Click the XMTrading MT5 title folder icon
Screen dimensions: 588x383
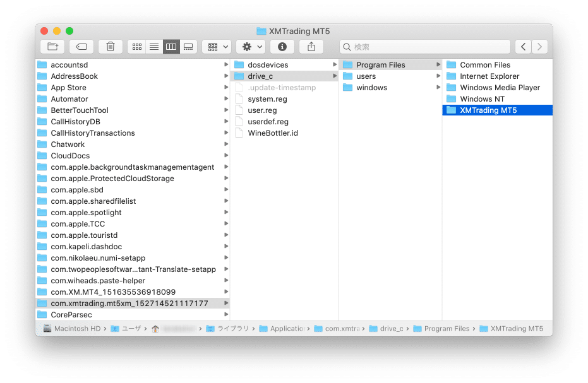pyautogui.click(x=261, y=31)
